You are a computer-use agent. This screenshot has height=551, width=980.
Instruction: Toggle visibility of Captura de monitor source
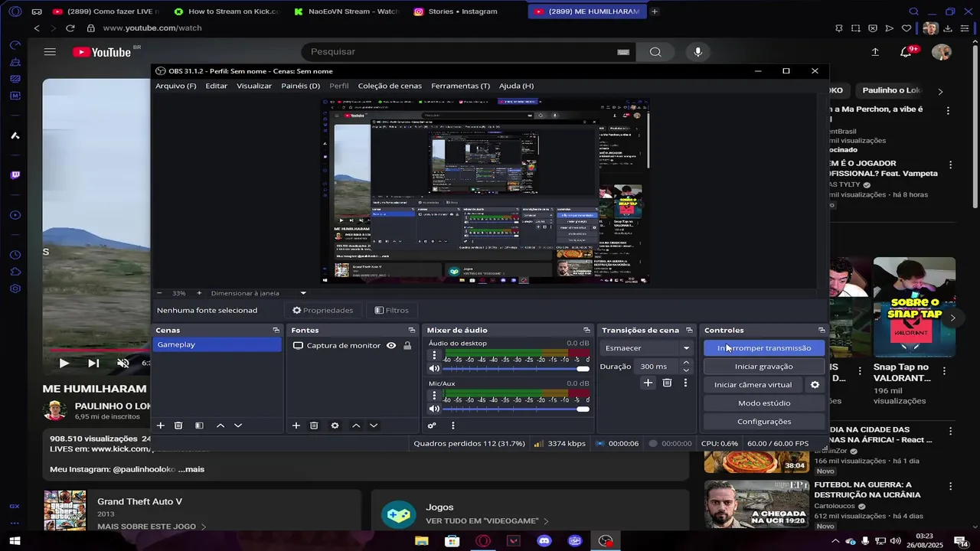[391, 346]
